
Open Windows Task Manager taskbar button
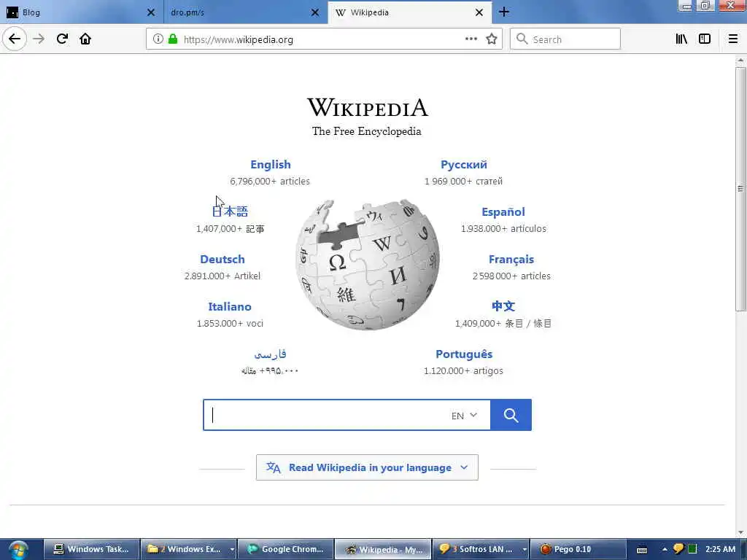coord(92,550)
